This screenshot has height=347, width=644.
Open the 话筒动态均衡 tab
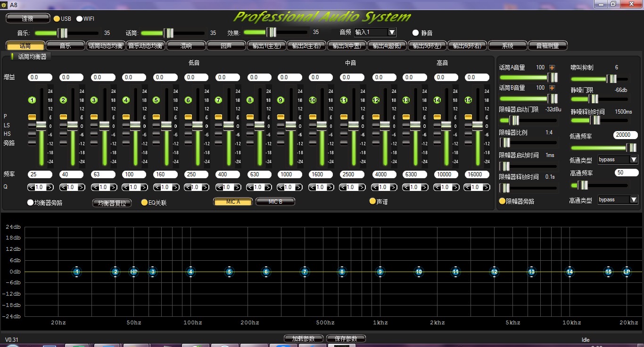coord(106,46)
